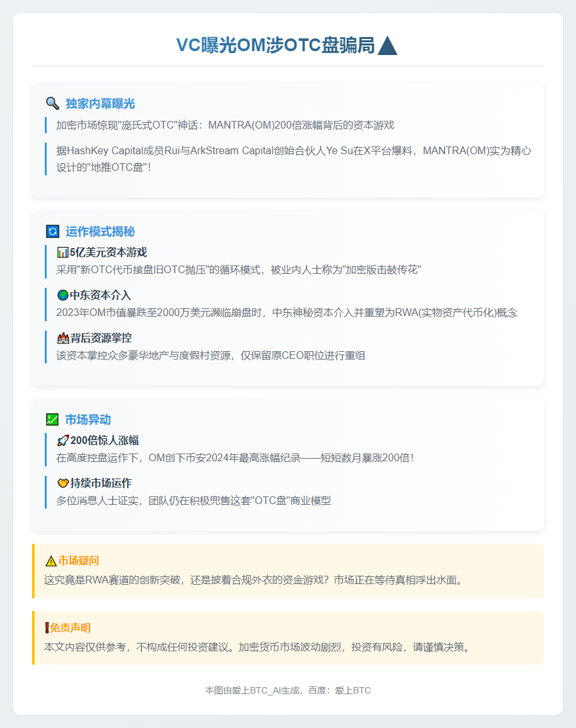Viewport: 576px width, 728px height.
Task: Click the subheading 200倍惊人涨幅
Action: (104, 440)
